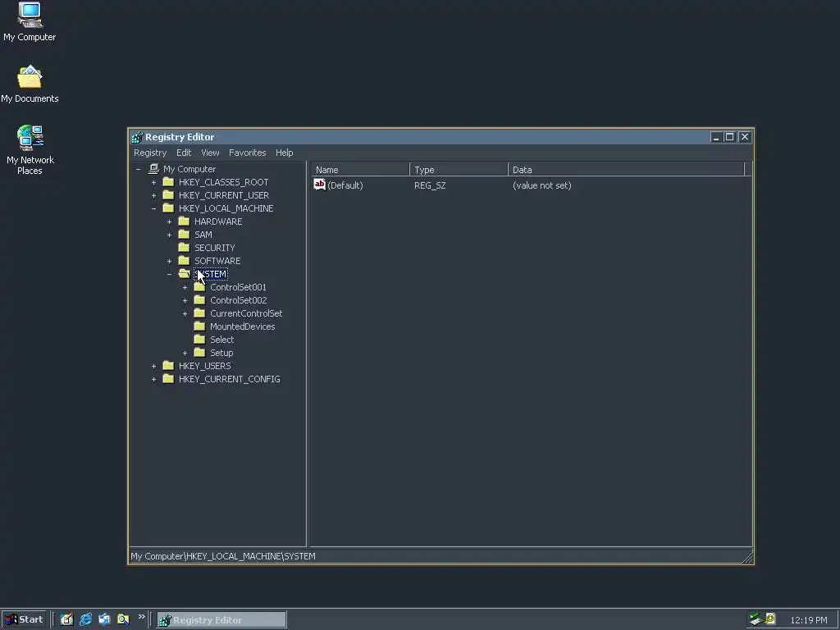
Task: Collapse the My Computer root node
Action: point(138,169)
